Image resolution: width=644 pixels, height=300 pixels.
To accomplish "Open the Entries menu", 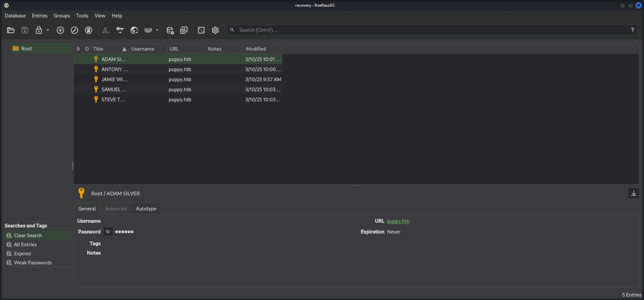I will click(x=40, y=16).
